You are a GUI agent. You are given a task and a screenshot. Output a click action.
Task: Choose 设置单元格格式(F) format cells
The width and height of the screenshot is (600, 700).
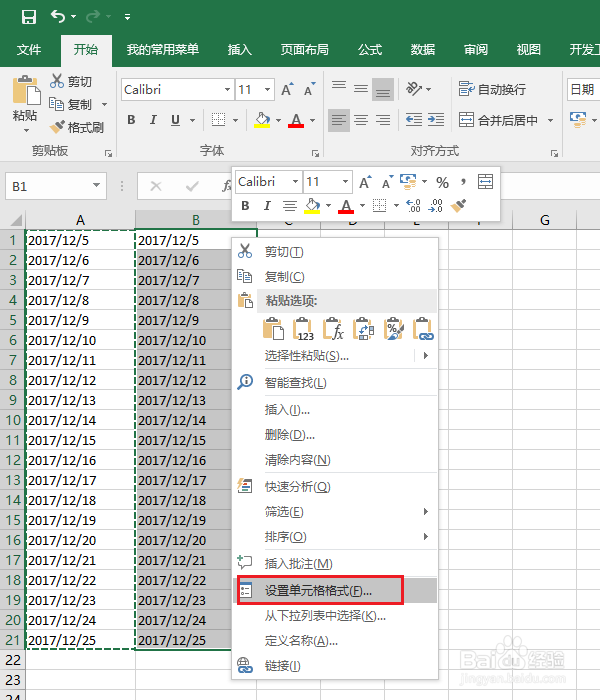tap(335, 591)
